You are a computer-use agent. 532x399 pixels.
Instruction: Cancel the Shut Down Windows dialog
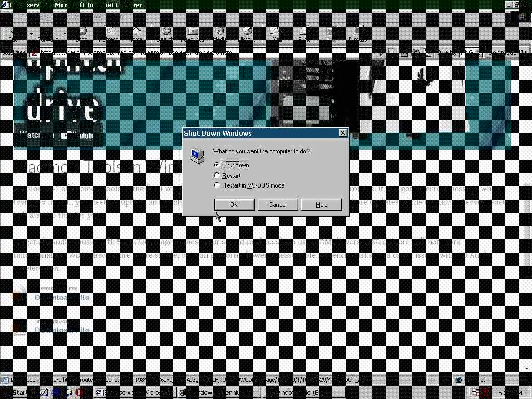[277, 205]
